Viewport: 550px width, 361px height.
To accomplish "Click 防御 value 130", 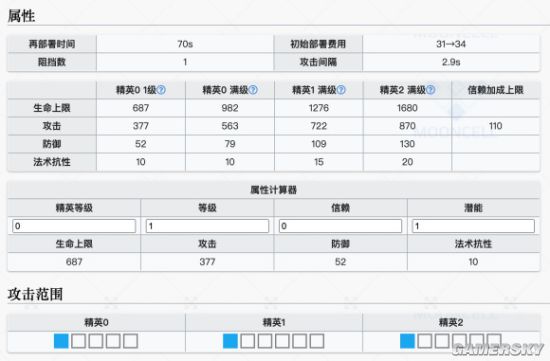I will 407,144.
